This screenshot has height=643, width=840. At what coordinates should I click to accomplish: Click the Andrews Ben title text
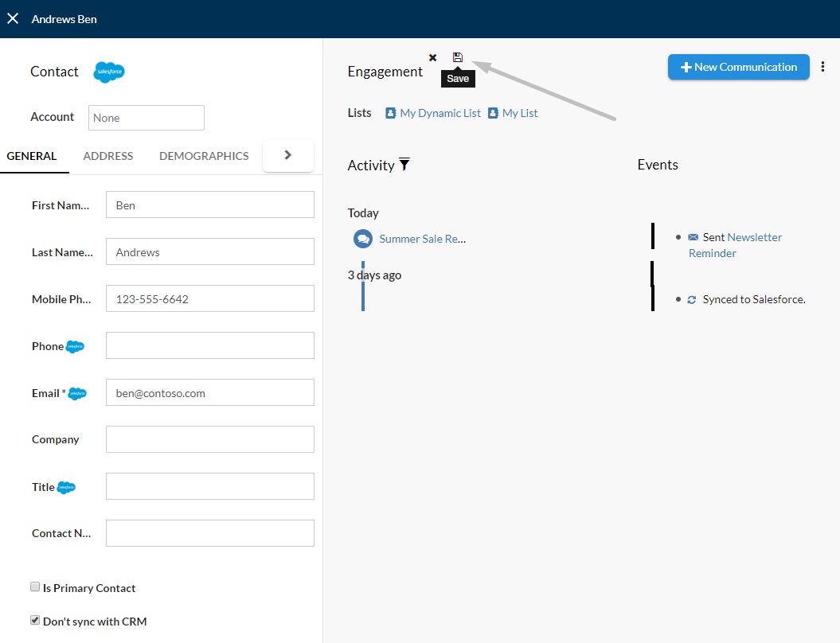(x=64, y=19)
